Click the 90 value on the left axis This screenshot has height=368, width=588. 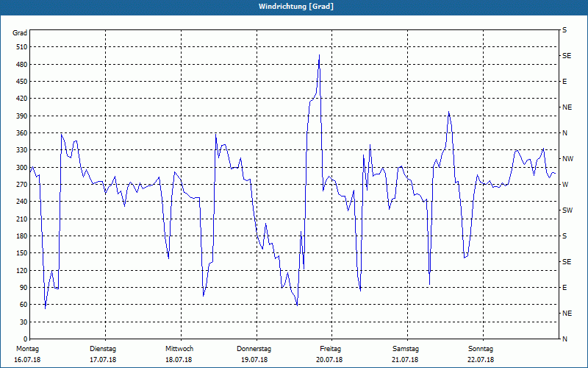[x=23, y=288]
